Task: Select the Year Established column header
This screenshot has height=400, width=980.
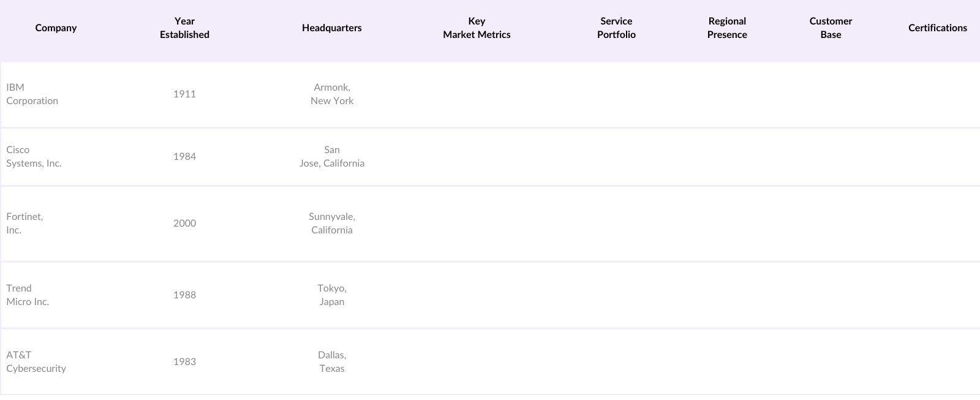Action: pos(184,28)
